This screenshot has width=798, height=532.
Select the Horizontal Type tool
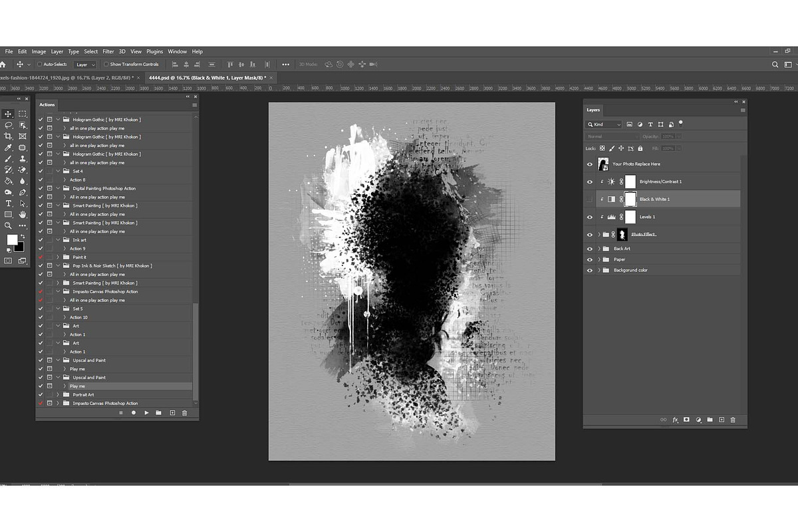(9, 203)
